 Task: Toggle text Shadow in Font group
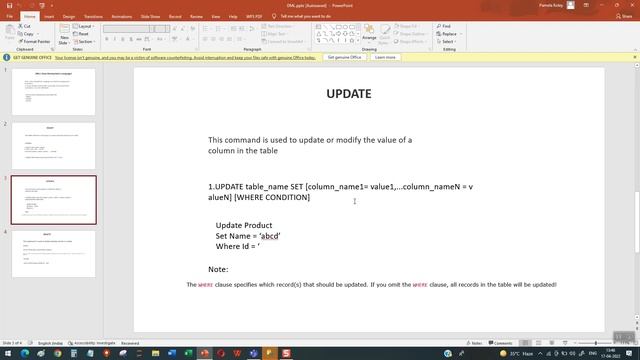pos(131,39)
